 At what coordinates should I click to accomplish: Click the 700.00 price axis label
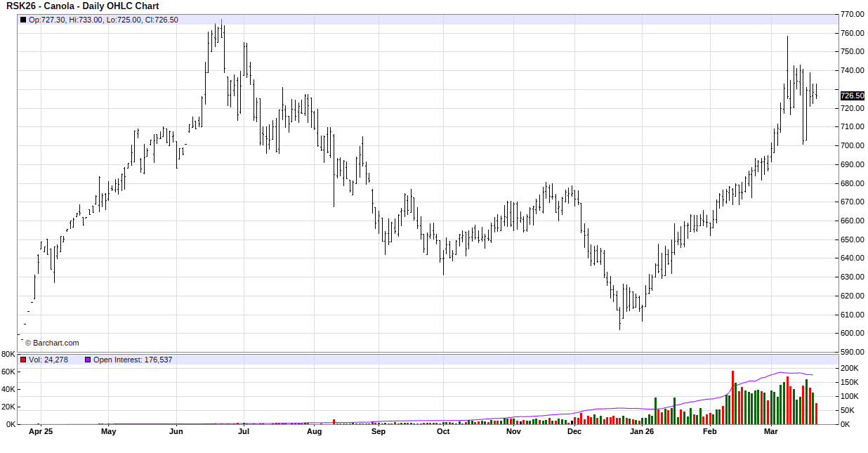[852, 145]
